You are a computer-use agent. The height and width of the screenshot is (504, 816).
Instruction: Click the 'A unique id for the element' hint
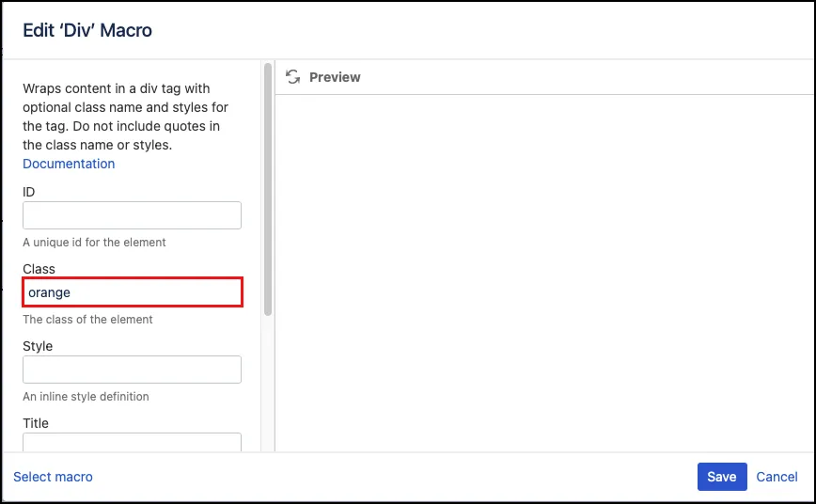(94, 242)
